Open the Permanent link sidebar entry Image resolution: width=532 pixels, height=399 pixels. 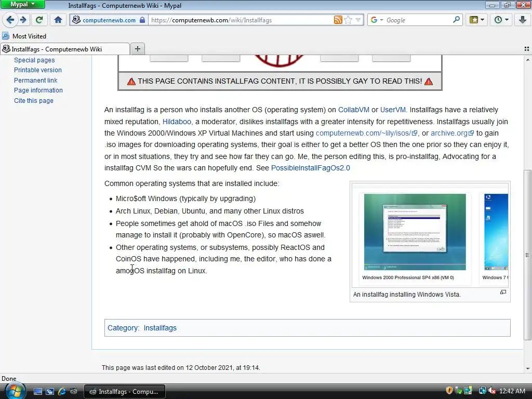[36, 81]
